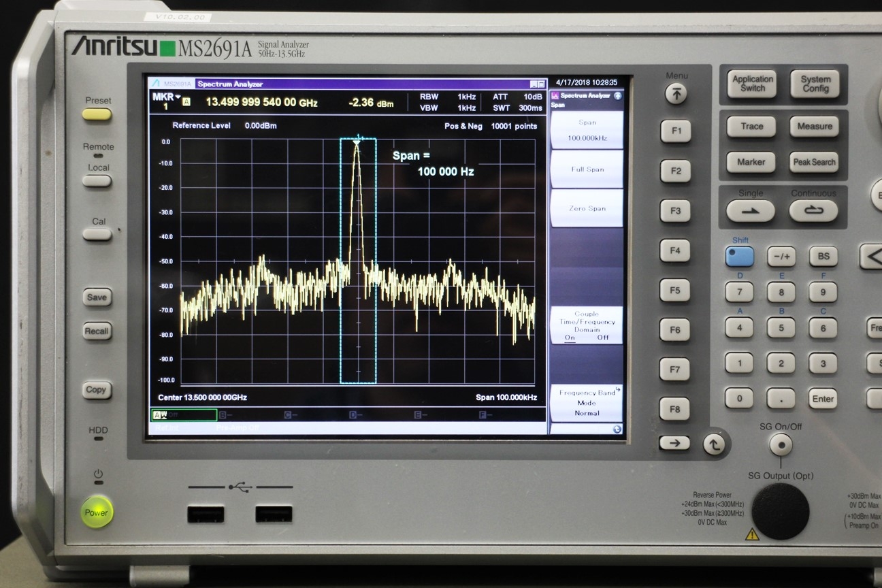
Task: Hit the F4 function key
Action: coord(675,250)
